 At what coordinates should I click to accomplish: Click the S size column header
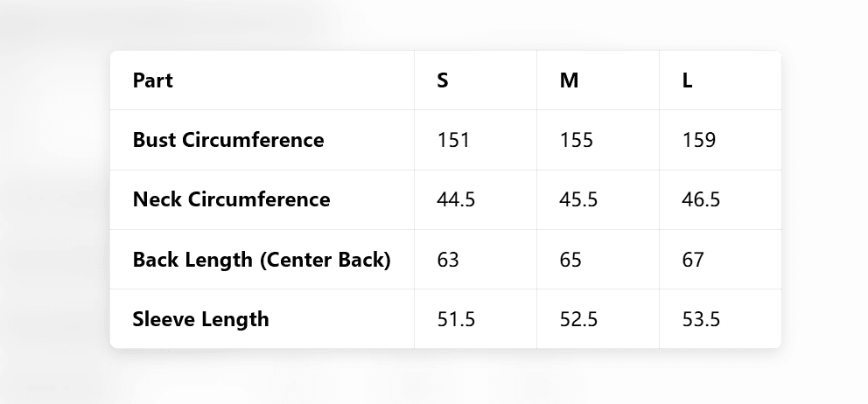[x=443, y=80]
